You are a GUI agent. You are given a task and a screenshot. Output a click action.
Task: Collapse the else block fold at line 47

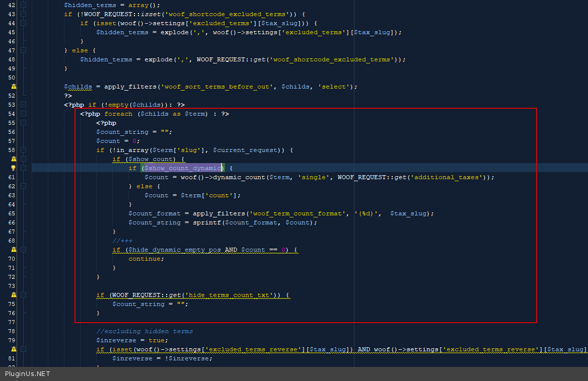tap(23, 50)
